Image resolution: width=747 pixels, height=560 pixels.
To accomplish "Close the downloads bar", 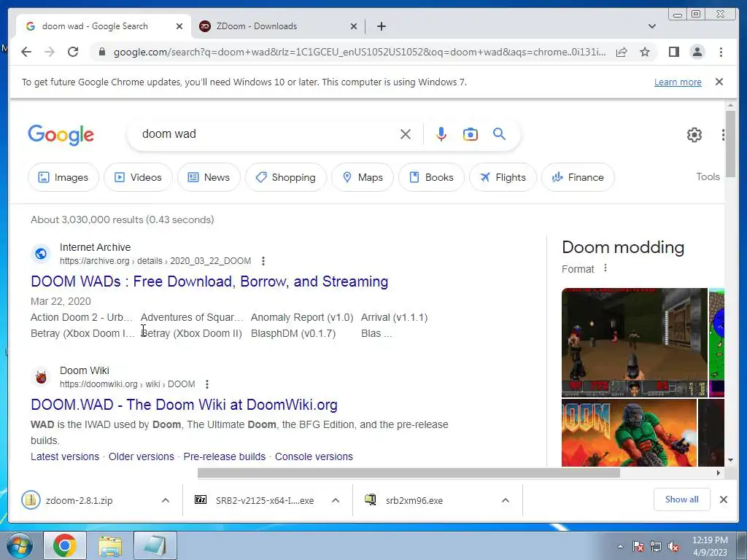I will (723, 499).
